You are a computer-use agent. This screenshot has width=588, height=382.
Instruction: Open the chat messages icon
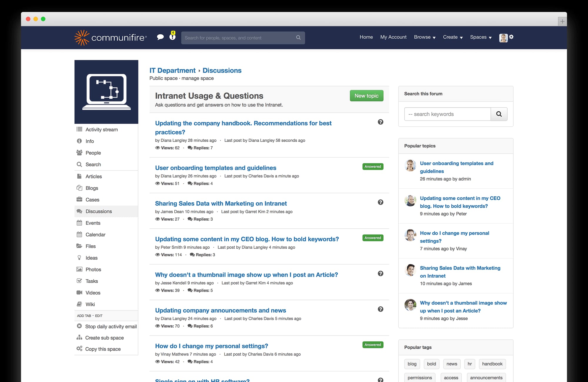(x=161, y=37)
